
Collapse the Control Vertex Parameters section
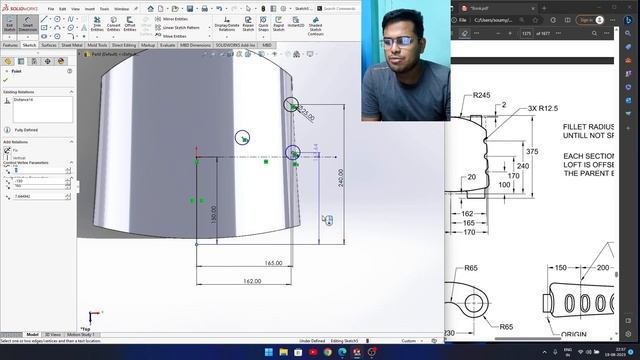(71, 162)
